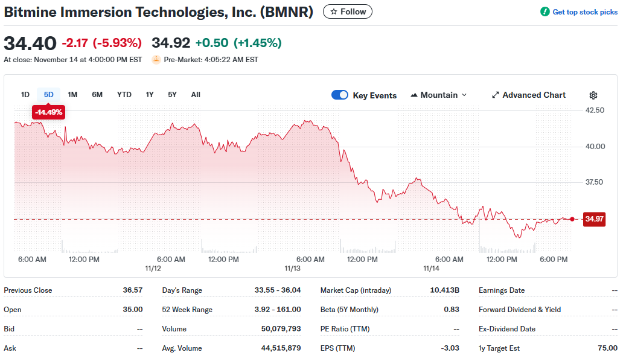Click the red price endpoint dot on chart
The width and height of the screenshot is (629, 364).
(572, 219)
